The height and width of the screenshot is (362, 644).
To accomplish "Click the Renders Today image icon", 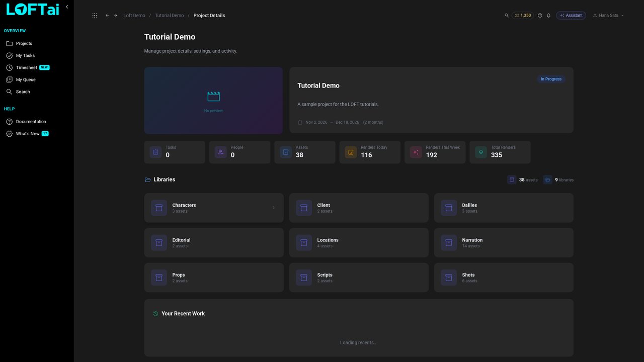I will pos(351,152).
